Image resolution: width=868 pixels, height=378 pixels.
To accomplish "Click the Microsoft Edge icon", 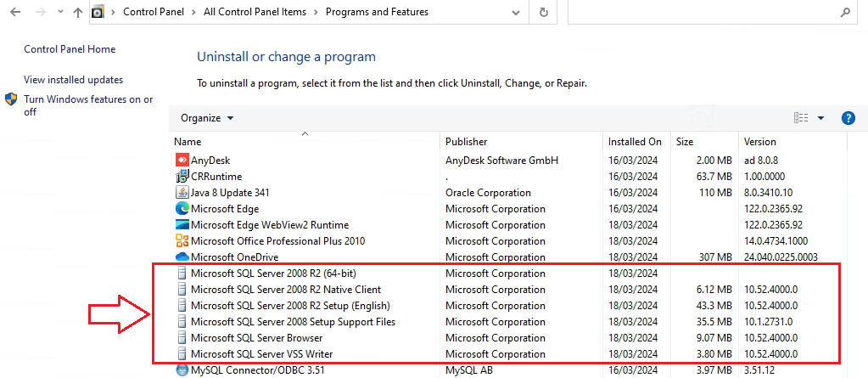I will [182, 208].
